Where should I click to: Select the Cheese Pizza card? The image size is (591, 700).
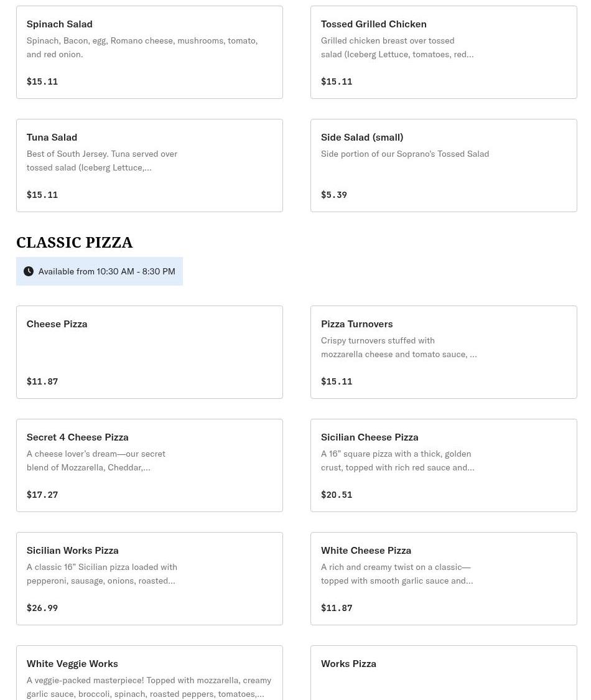(149, 352)
